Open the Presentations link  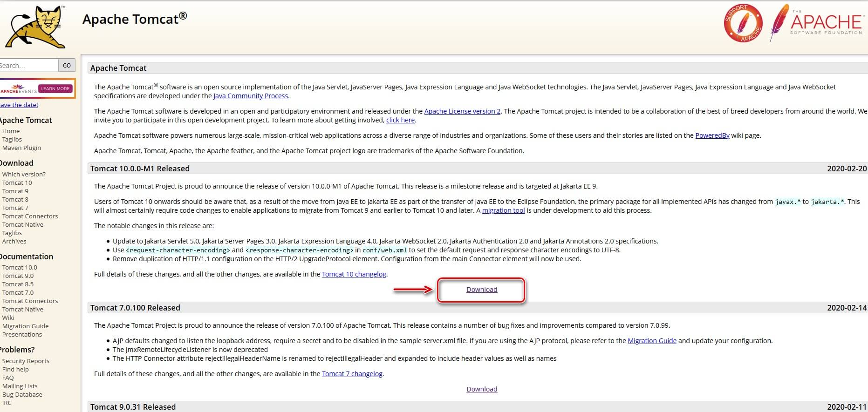[x=22, y=334]
